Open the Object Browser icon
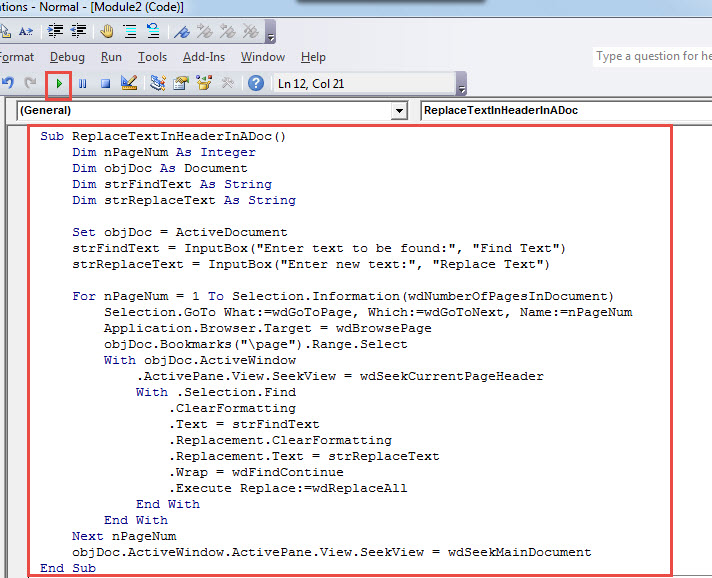This screenshot has height=578, width=712. [x=205, y=83]
